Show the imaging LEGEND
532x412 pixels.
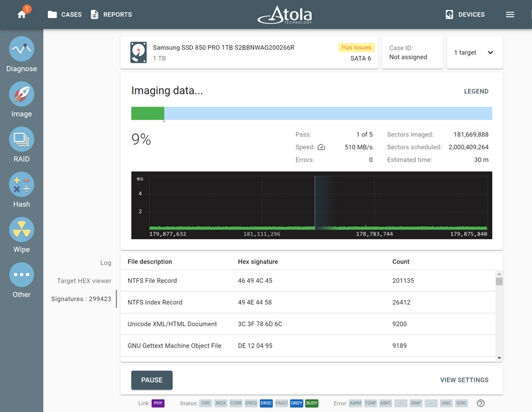tap(476, 91)
